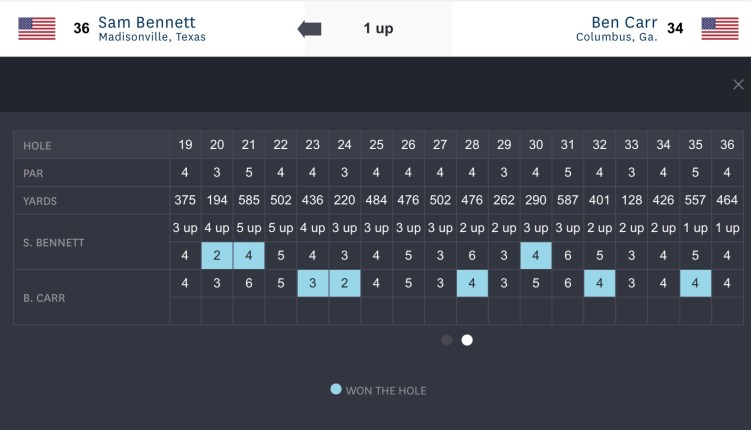The image size is (751, 430).
Task: Select the hole 36 column header
Action: 727,145
